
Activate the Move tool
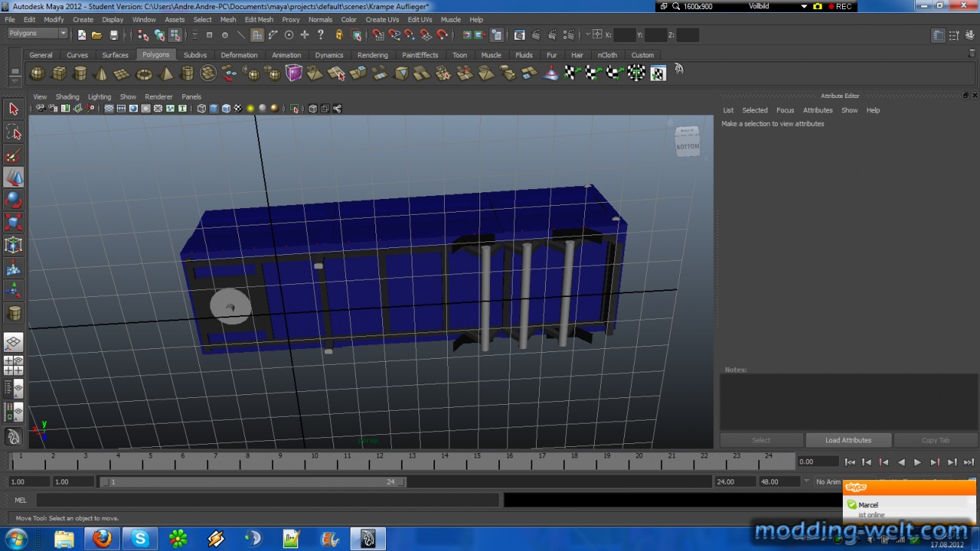(x=14, y=177)
